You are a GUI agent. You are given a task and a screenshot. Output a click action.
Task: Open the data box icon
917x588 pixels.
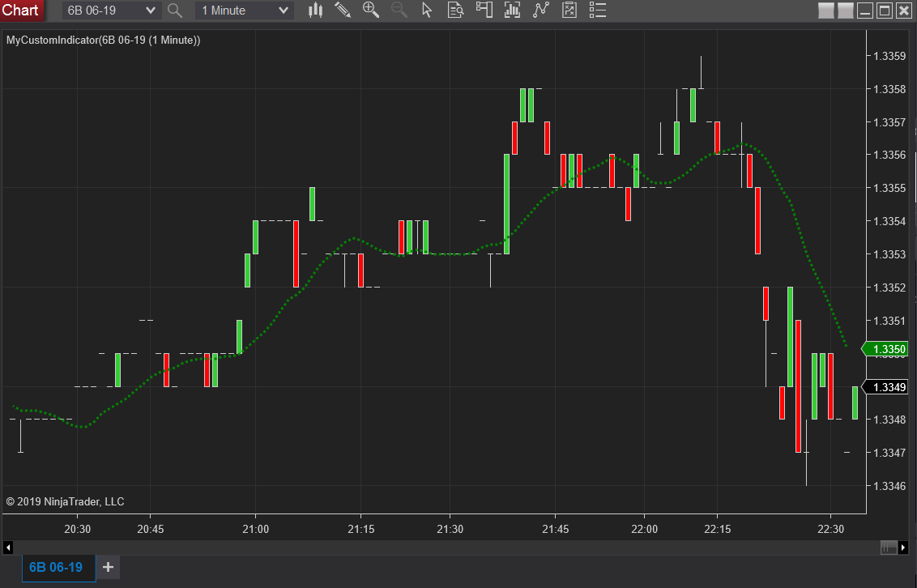tap(455, 10)
